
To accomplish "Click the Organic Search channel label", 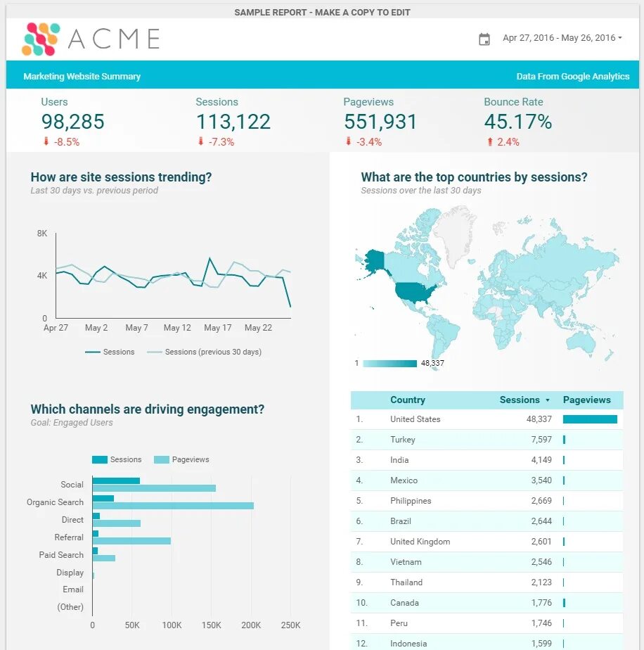I will pyautogui.click(x=55, y=502).
